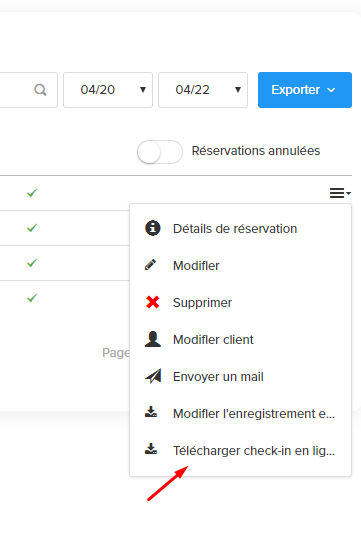Click the paper plane mail icon
Viewport: 361px width, 543px height.
(153, 376)
